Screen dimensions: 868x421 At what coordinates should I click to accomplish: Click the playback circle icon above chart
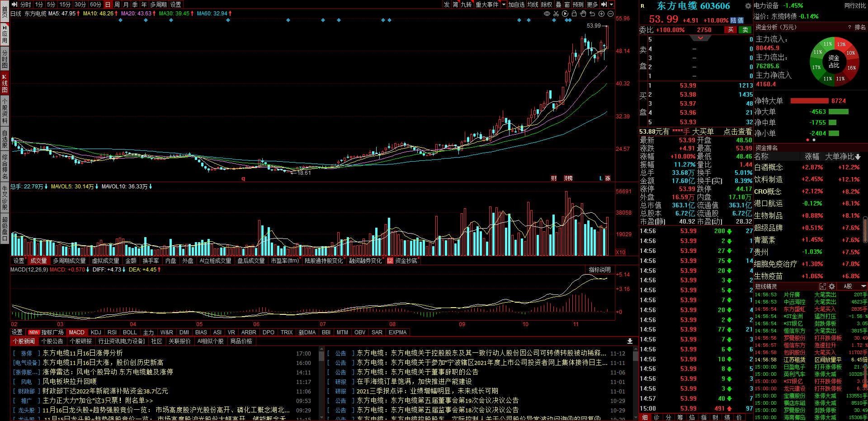click(x=565, y=14)
